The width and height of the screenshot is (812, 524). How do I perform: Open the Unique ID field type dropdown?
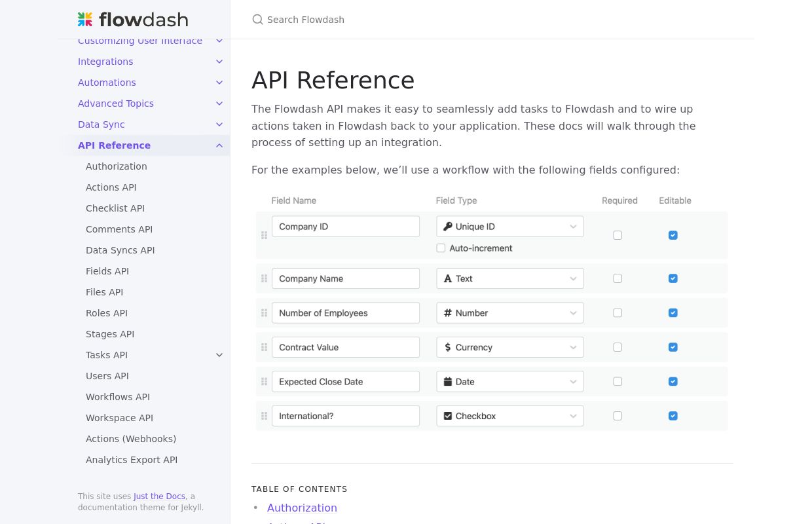[510, 227]
